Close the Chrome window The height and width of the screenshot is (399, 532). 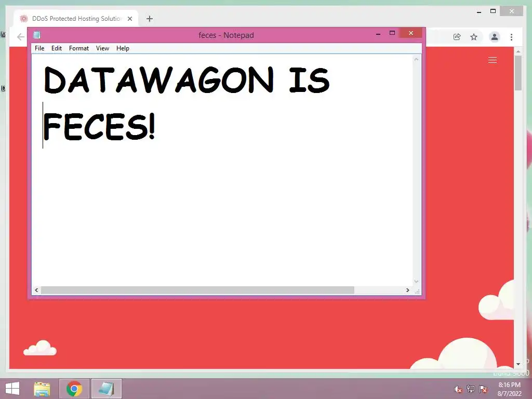click(x=512, y=11)
